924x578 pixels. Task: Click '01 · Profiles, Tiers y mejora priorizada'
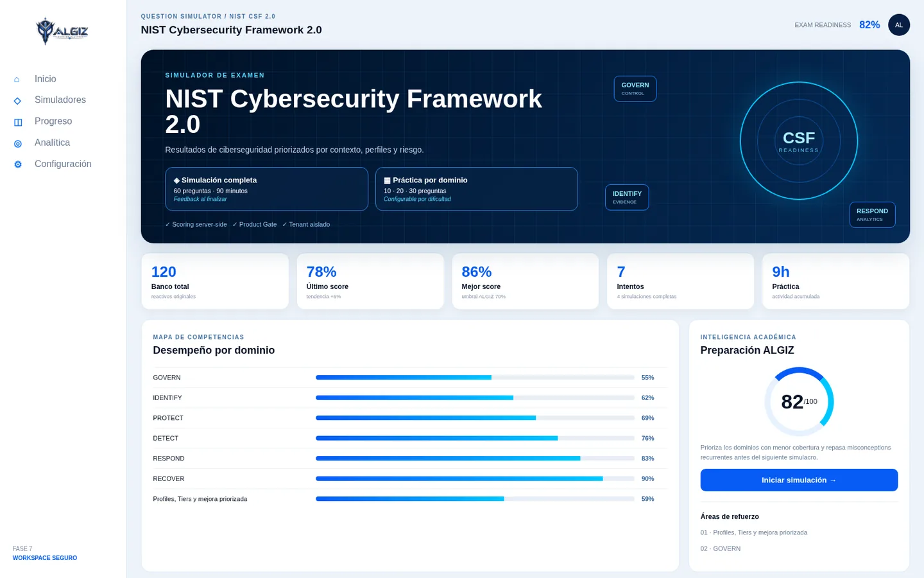tap(754, 532)
